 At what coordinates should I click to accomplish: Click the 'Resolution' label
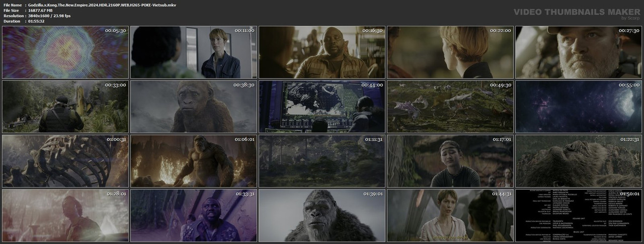point(13,16)
